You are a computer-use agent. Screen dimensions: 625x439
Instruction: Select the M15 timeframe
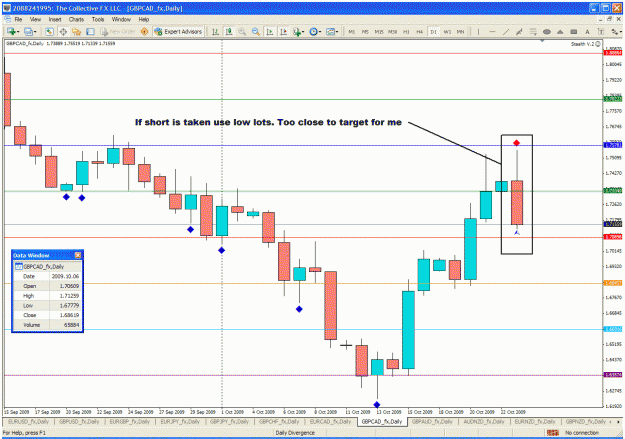point(379,31)
